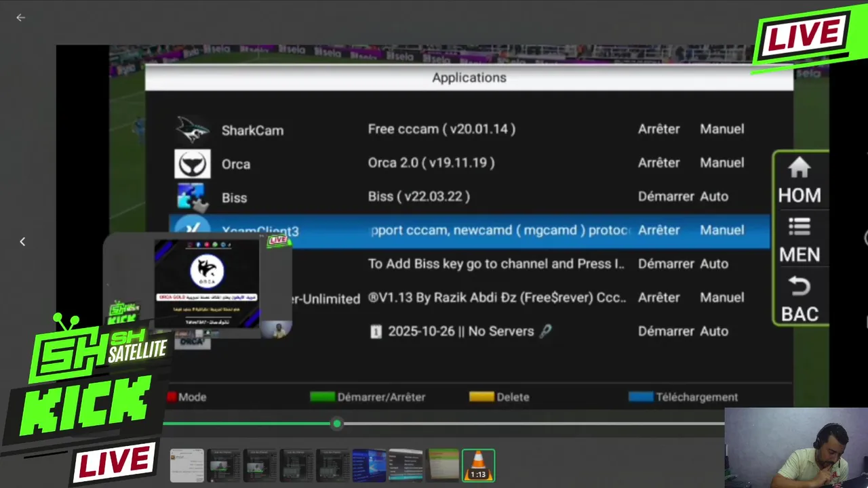Go back with the top-left arrow
The image size is (868, 488).
point(20,18)
